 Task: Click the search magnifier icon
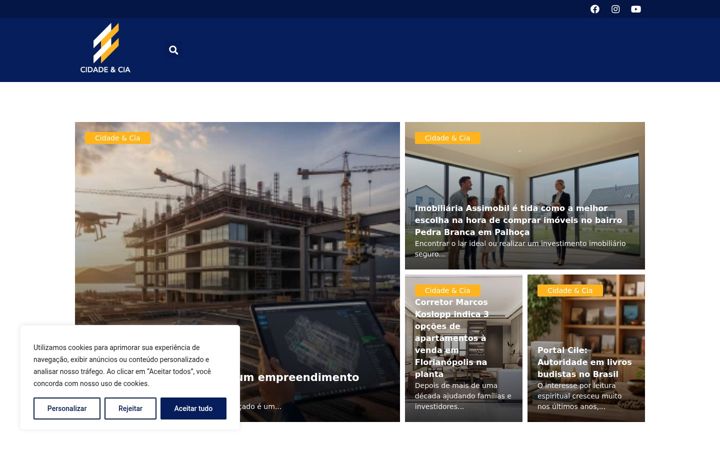click(x=173, y=50)
